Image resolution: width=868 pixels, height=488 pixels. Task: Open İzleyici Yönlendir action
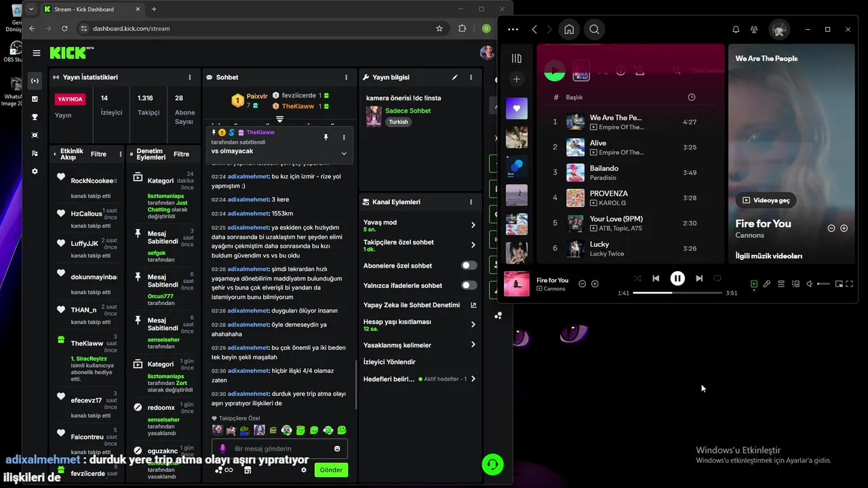[x=389, y=362]
